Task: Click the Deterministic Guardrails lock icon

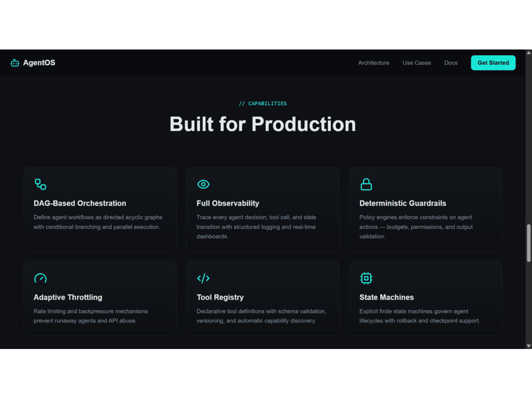Action: click(x=366, y=184)
